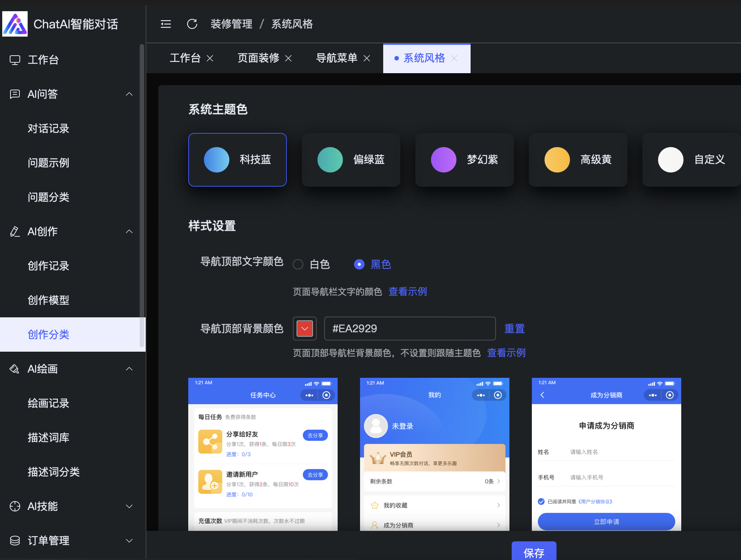This screenshot has width=741, height=560.
Task: Click the refresh icon in header
Action: 192,24
